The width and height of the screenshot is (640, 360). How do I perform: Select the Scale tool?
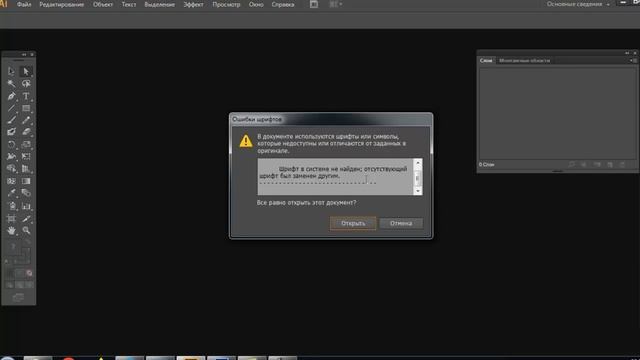(x=26, y=144)
